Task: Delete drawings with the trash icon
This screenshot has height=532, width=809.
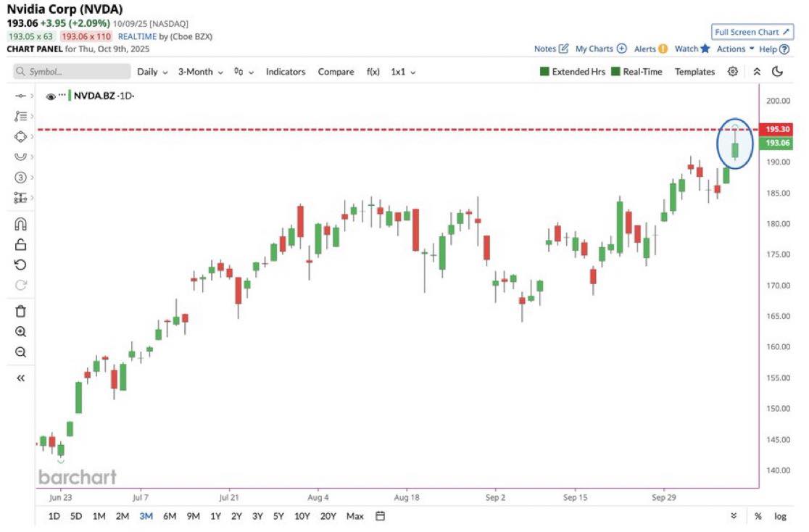Action: click(20, 312)
